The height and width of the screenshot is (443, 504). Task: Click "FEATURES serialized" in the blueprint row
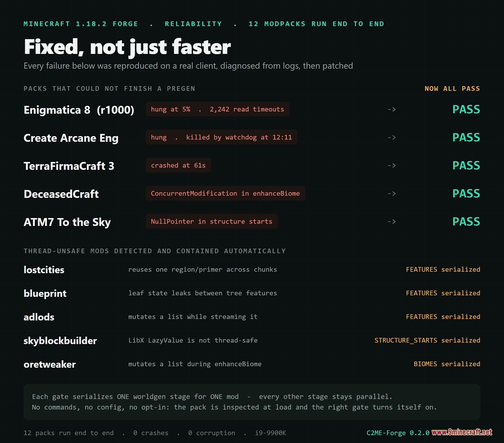pos(443,293)
